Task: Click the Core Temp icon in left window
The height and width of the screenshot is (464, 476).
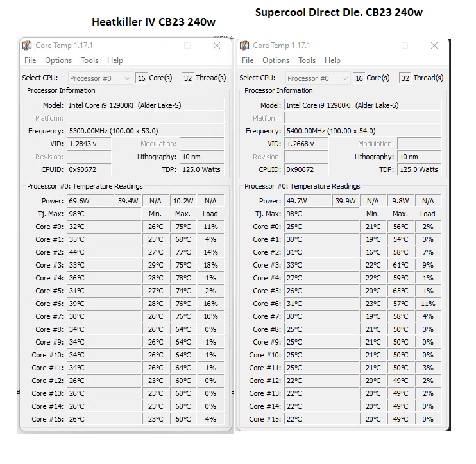Action: tap(27, 46)
